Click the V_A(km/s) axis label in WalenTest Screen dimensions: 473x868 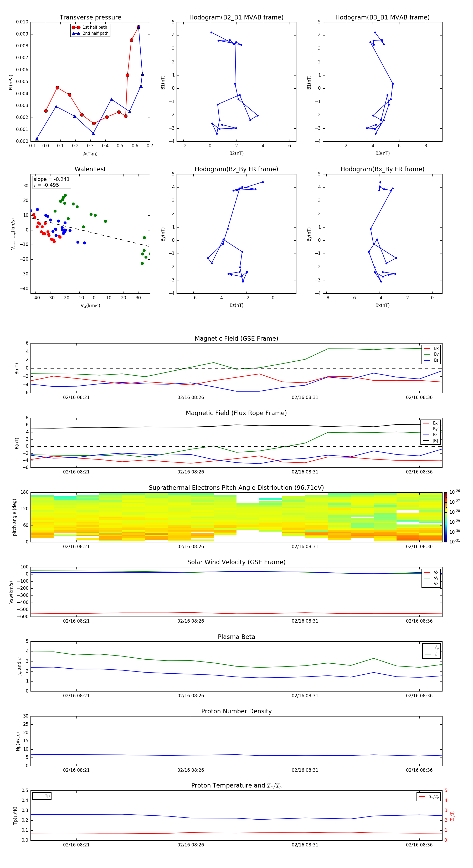coord(90,306)
